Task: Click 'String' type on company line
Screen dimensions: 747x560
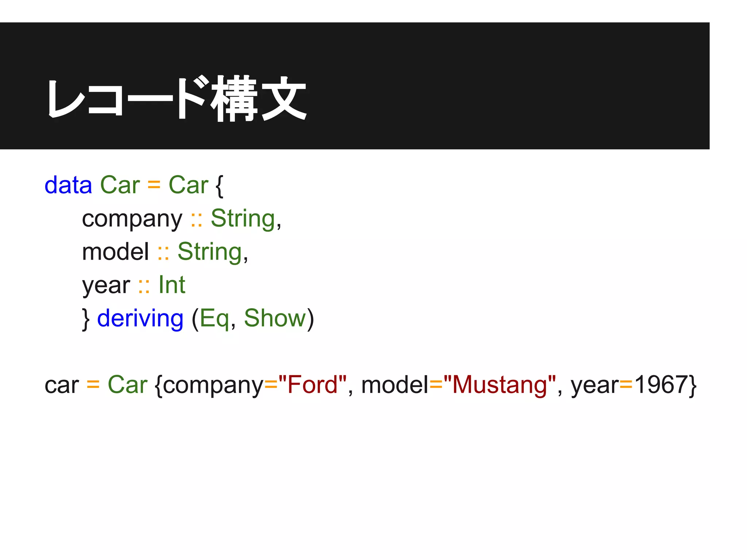Action: pyautogui.click(x=243, y=219)
